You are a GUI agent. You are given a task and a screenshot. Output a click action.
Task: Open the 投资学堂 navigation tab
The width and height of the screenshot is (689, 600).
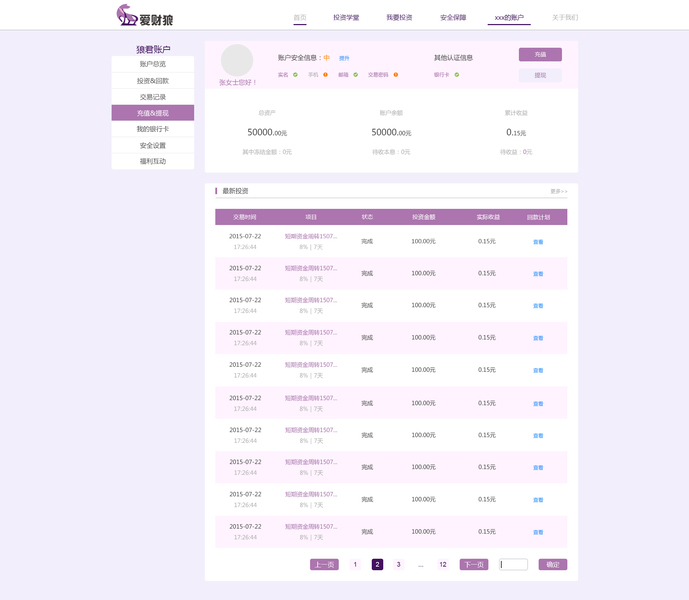(x=346, y=18)
